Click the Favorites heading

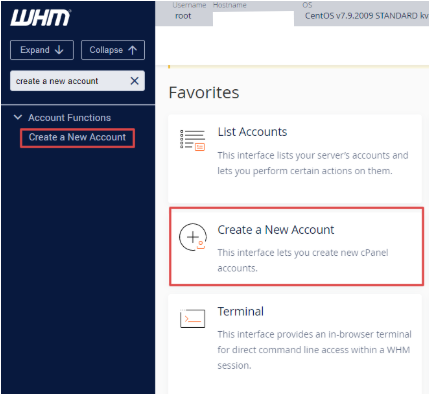[204, 93]
